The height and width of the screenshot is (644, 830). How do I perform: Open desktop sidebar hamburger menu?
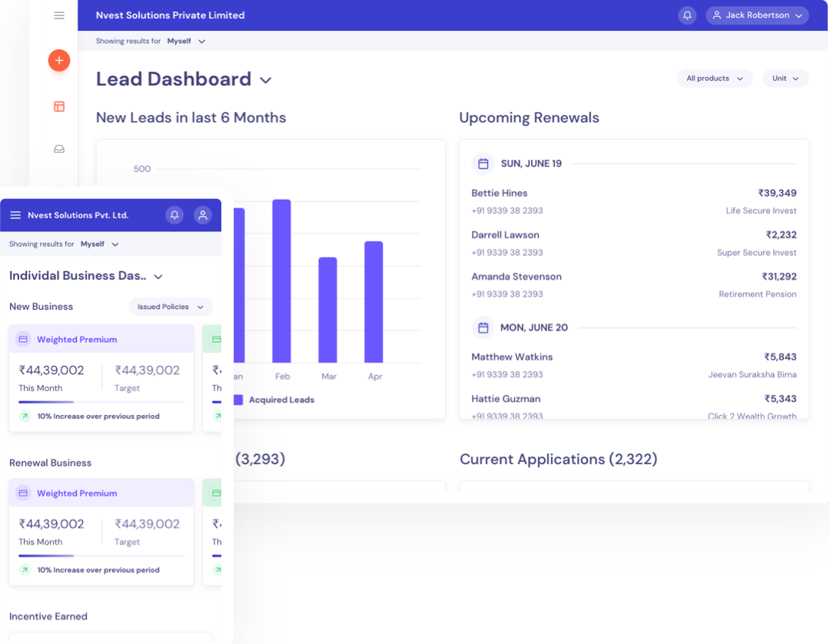(59, 15)
